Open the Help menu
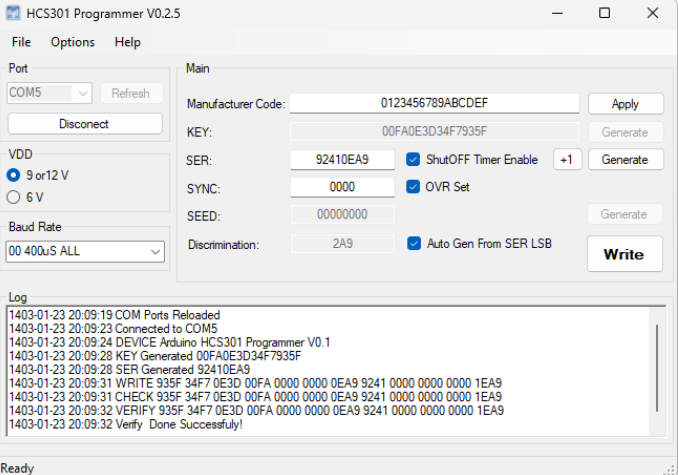 pyautogui.click(x=127, y=42)
